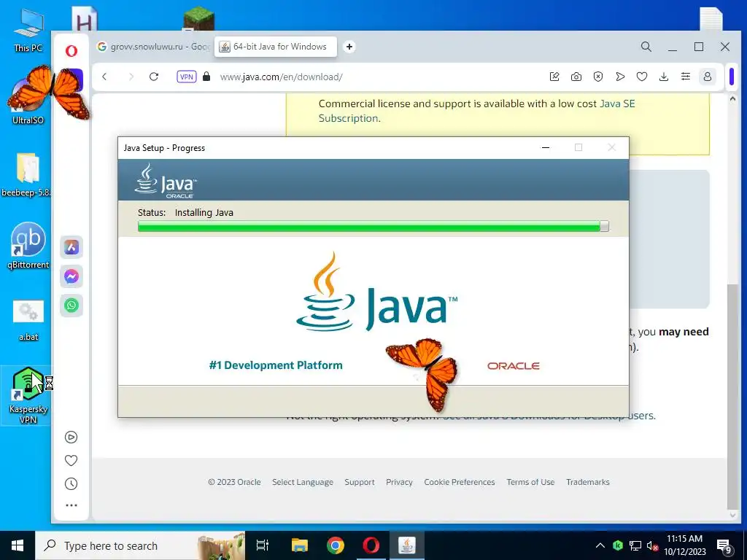The height and width of the screenshot is (560, 747).
Task: Open the player/flow send icon
Action: coord(620,77)
